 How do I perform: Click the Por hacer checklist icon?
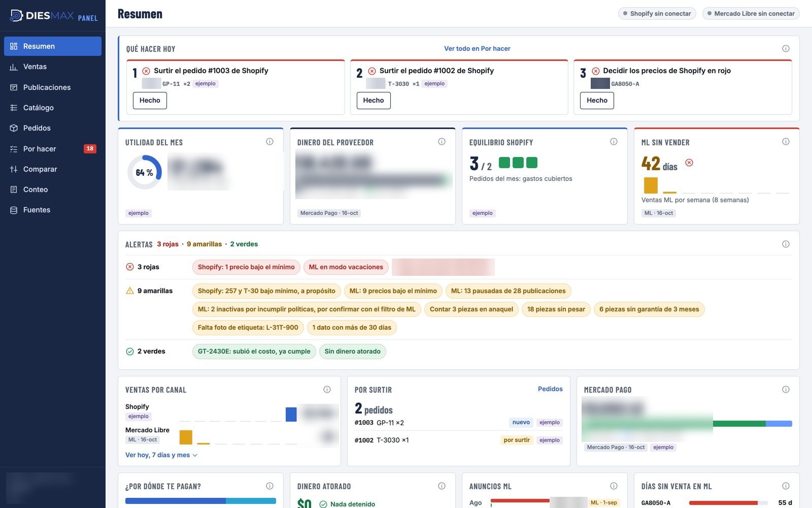[x=14, y=149]
